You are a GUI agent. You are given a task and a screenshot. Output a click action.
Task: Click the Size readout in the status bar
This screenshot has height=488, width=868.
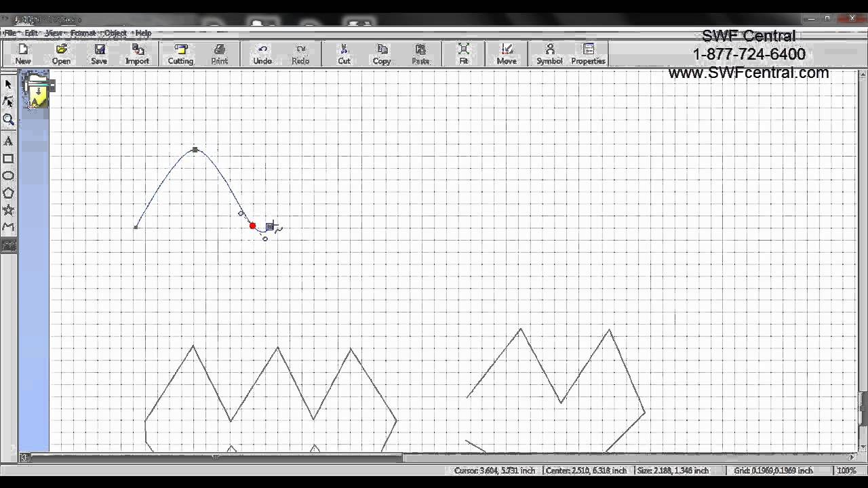coord(673,470)
